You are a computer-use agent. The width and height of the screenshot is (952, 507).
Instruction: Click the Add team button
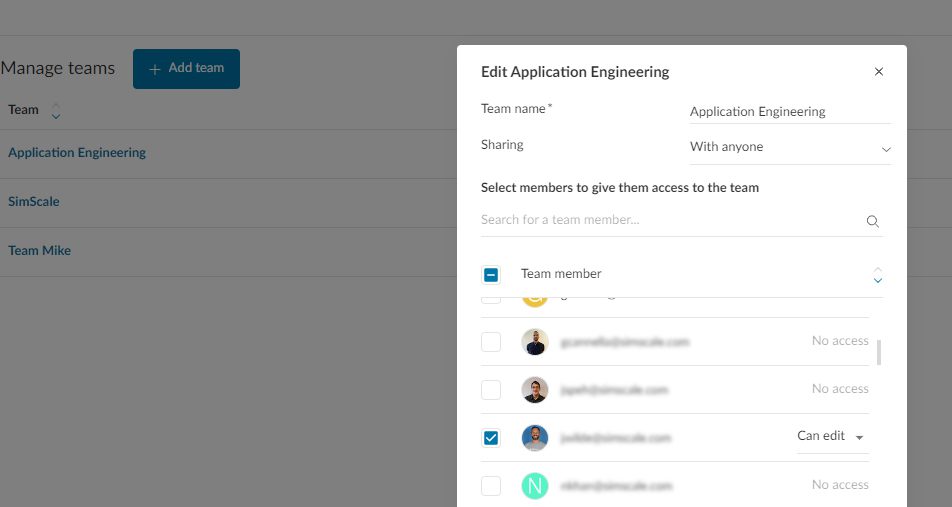(186, 69)
